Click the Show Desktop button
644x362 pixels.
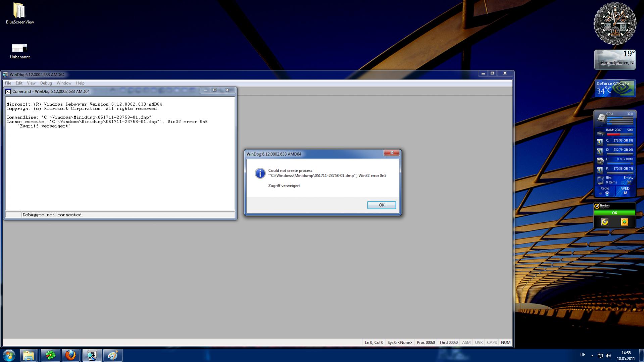(x=642, y=356)
